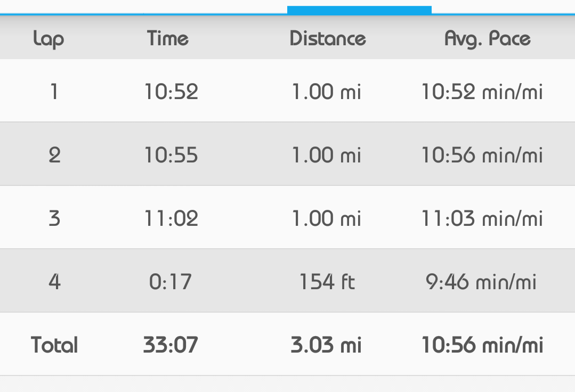Tap lap 1 time 10:52
575x392 pixels.
171,92
